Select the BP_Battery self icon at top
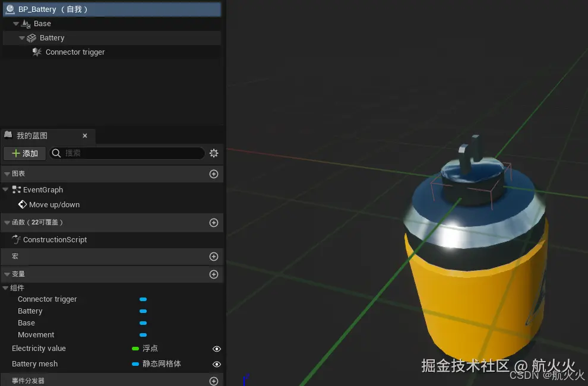The image size is (588, 386). click(9, 9)
